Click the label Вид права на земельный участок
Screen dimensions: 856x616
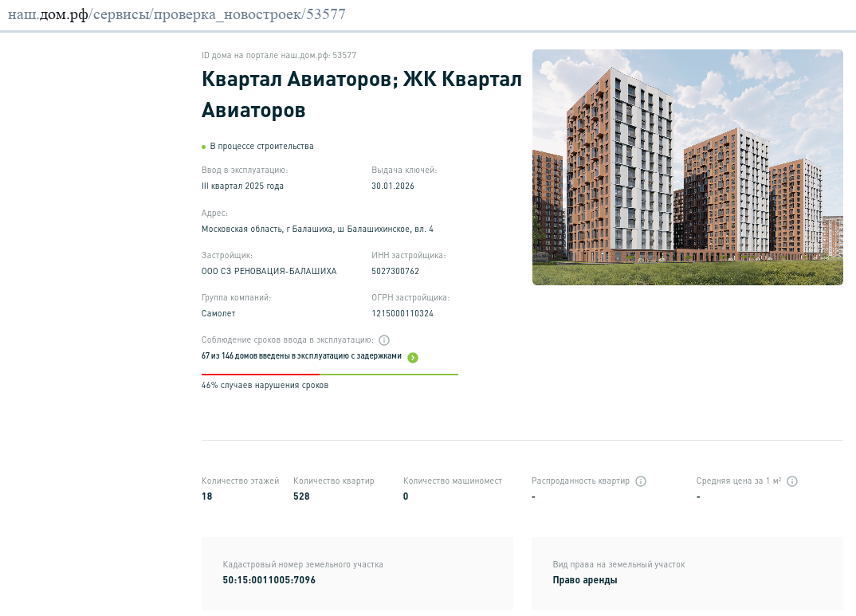pyautogui.click(x=618, y=565)
